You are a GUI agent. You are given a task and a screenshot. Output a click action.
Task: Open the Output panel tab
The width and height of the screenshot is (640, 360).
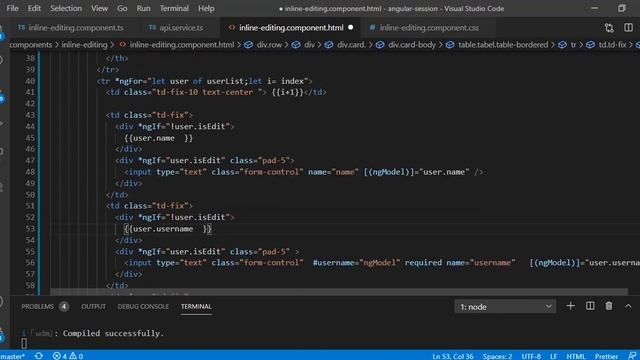93,307
